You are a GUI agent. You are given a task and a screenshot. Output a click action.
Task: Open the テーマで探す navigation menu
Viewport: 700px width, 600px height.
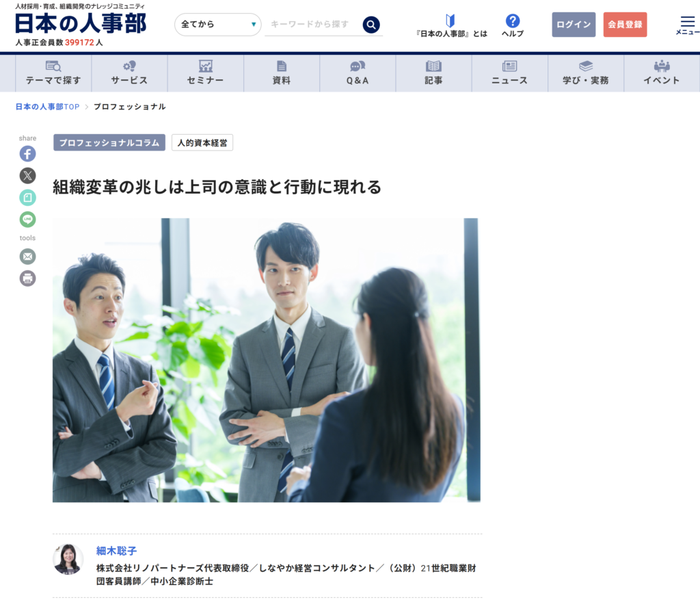(x=53, y=73)
